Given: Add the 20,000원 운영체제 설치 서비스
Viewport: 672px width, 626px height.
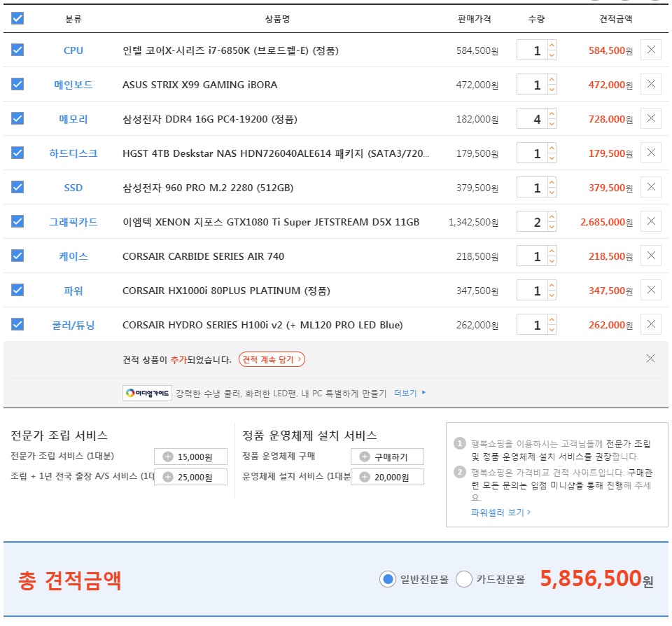Looking at the screenshot, I should [x=387, y=477].
